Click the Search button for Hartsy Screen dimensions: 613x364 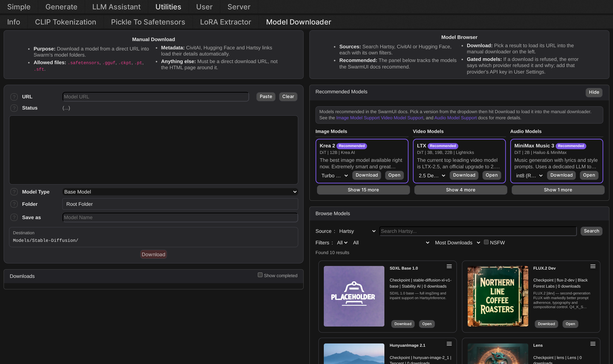click(591, 231)
